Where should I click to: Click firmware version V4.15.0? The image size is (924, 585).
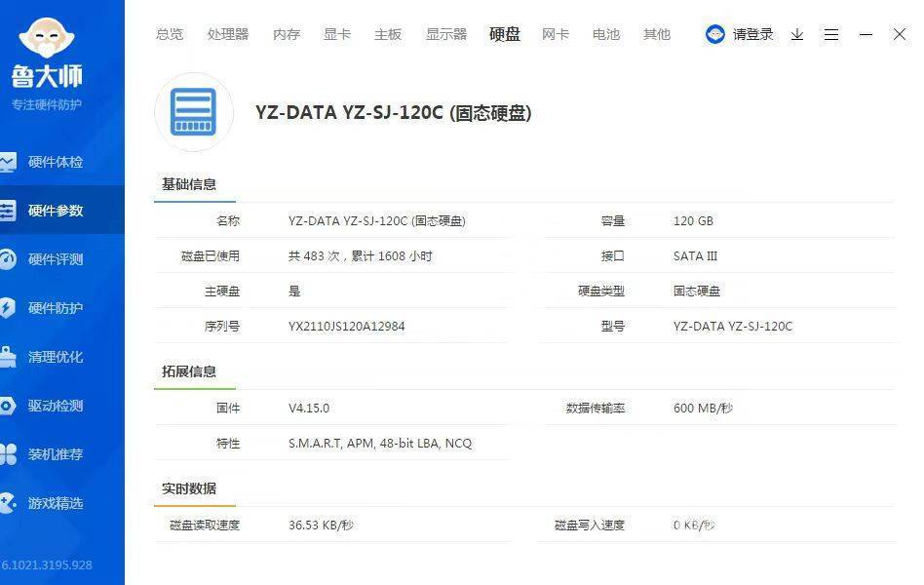click(309, 408)
